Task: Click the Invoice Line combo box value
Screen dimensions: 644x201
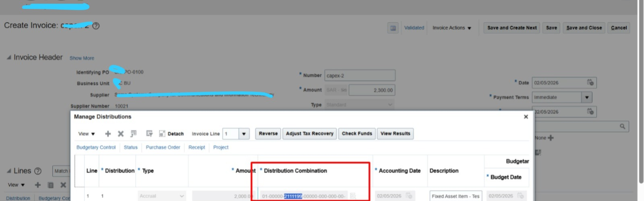Action: [x=231, y=134]
